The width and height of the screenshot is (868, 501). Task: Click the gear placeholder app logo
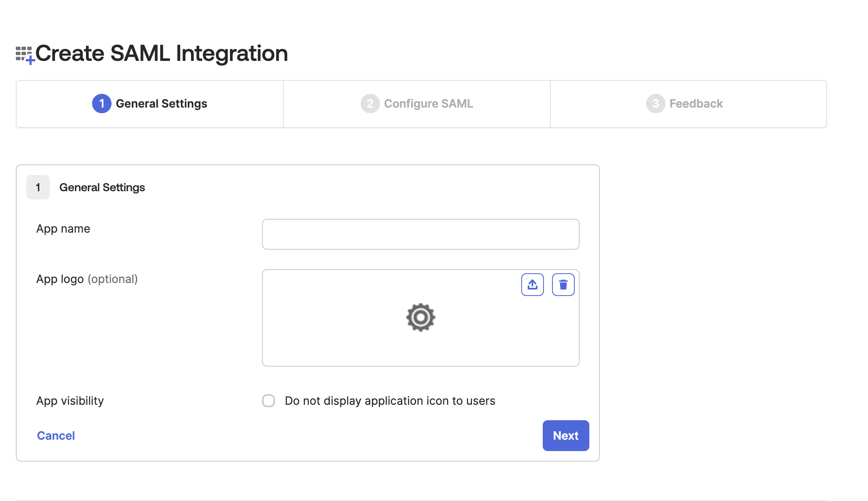point(421,317)
